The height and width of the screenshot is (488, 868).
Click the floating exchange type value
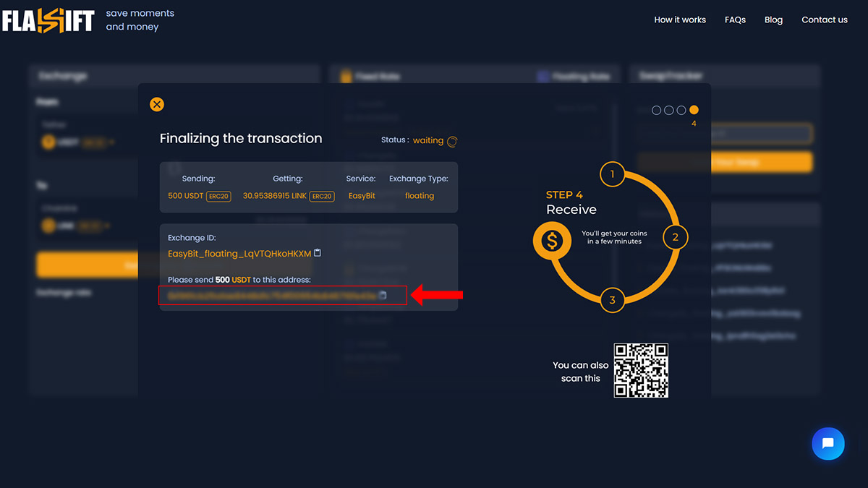pos(420,196)
